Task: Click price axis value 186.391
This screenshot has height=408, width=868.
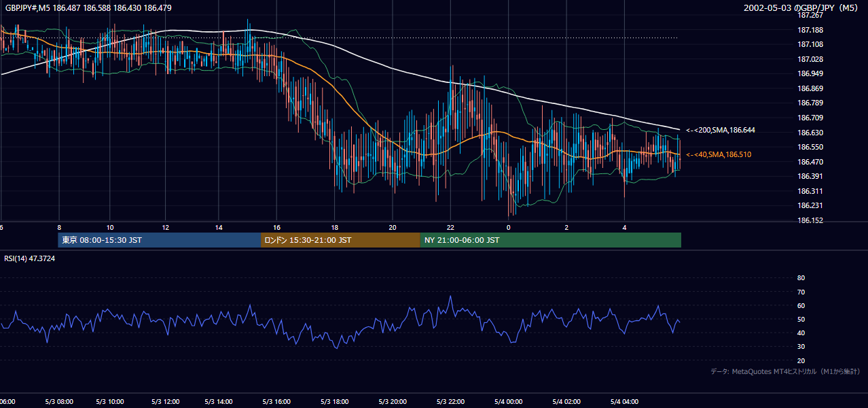Action: tap(810, 176)
